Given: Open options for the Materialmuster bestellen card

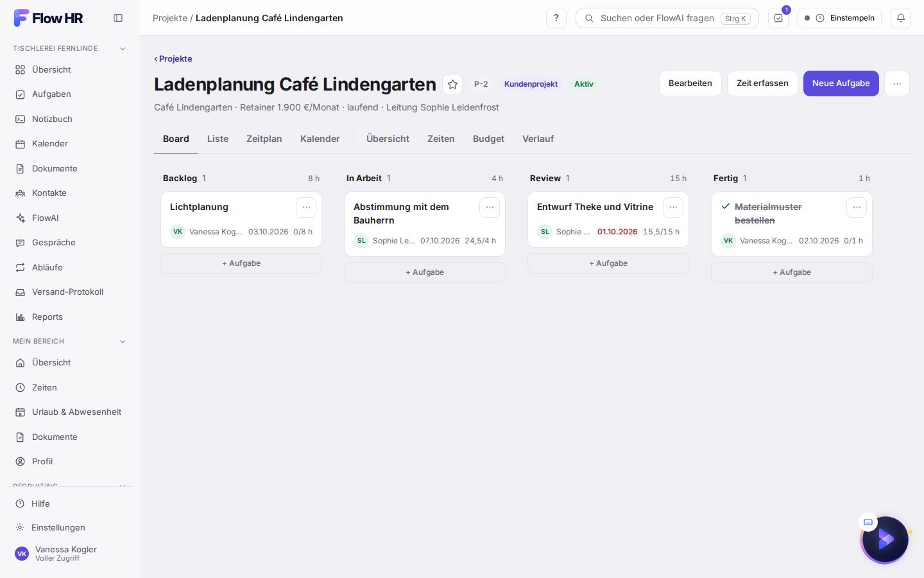Looking at the screenshot, I should 857,207.
